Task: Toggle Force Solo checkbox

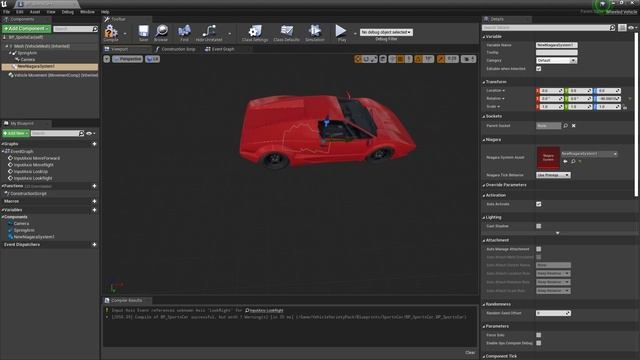Action: pos(538,335)
